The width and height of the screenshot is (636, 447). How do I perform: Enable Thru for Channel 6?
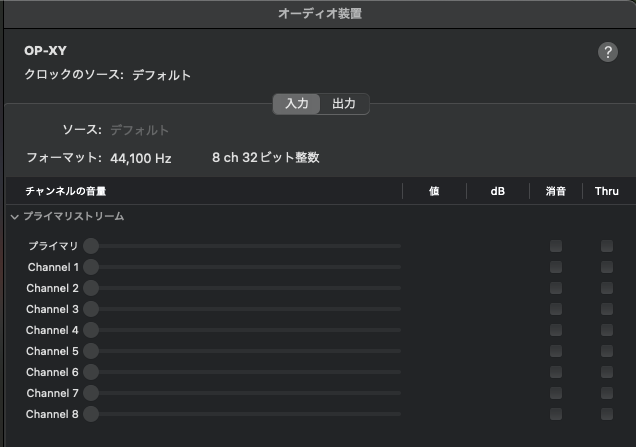[607, 372]
